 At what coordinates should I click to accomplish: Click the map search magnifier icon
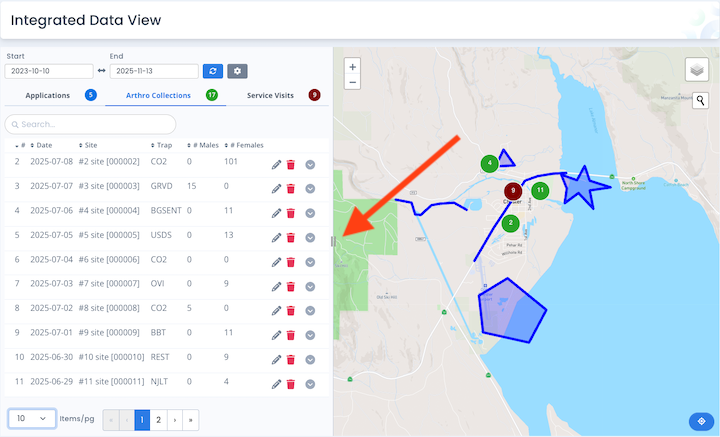pos(701,100)
